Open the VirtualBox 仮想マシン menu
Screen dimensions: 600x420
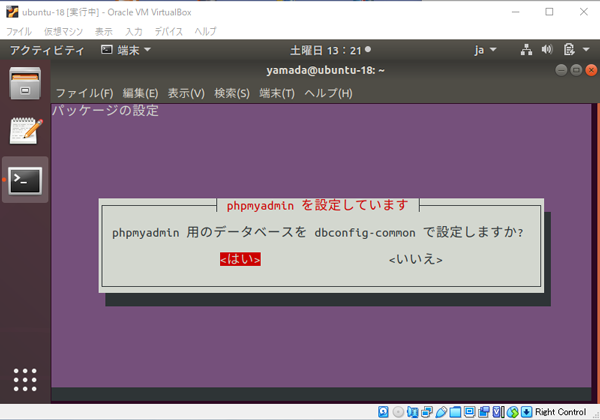point(63,31)
